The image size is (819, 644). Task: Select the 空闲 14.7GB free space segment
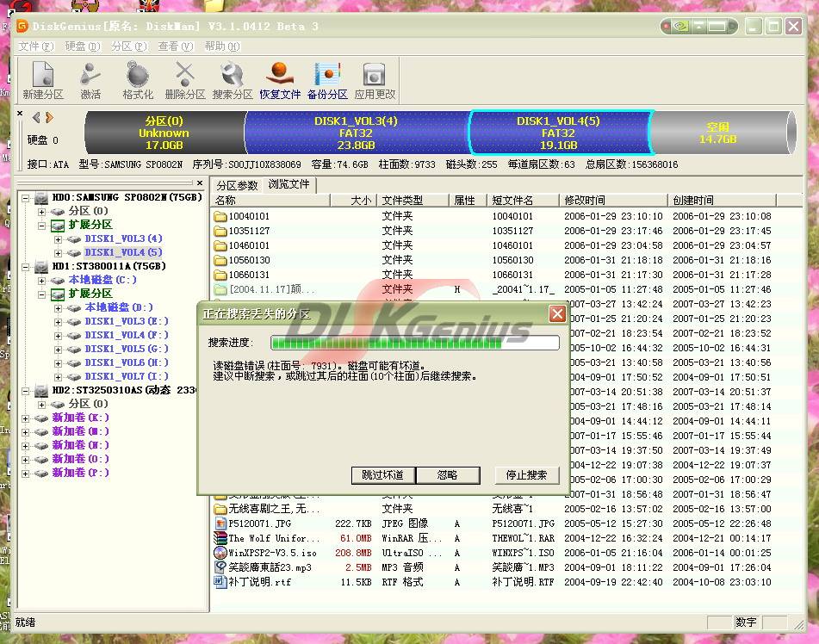tap(723, 133)
